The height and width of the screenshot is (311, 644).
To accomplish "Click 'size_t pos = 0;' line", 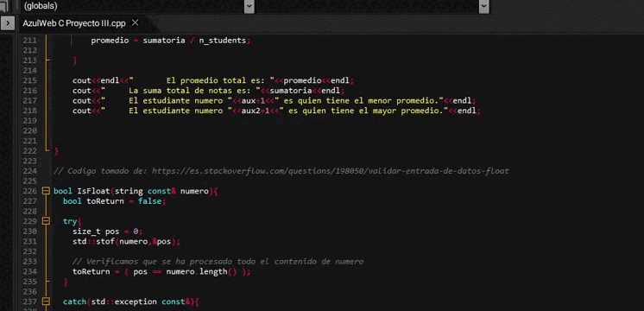I will tap(107, 232).
